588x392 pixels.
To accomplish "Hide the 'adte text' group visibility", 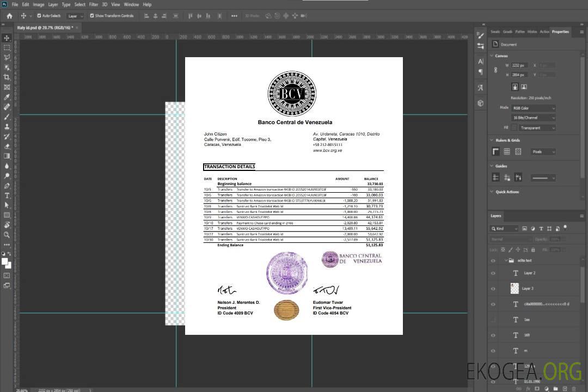I will [493, 260].
